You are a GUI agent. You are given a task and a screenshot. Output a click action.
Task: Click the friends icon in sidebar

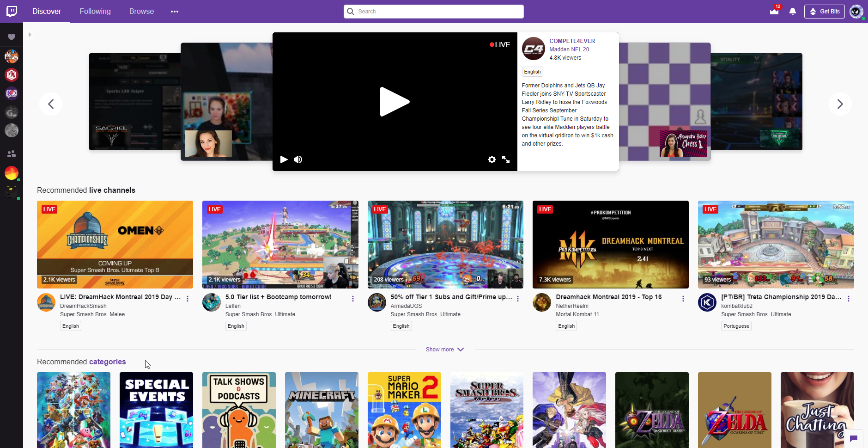pyautogui.click(x=12, y=153)
